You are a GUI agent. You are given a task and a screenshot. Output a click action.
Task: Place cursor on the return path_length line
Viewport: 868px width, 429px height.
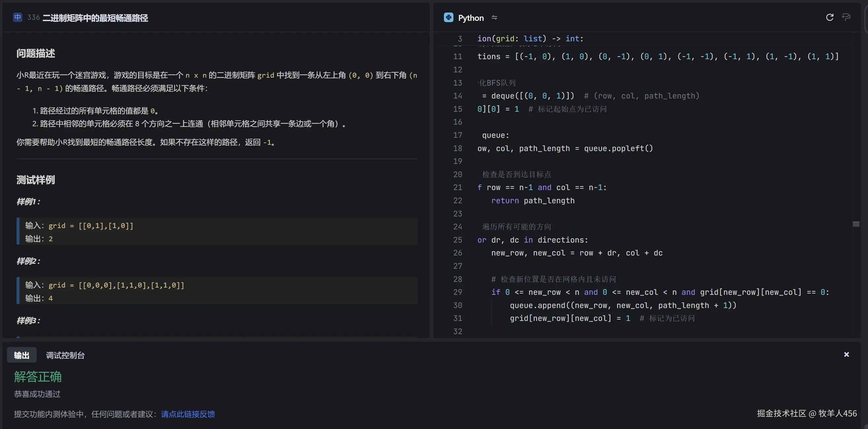pyautogui.click(x=532, y=201)
